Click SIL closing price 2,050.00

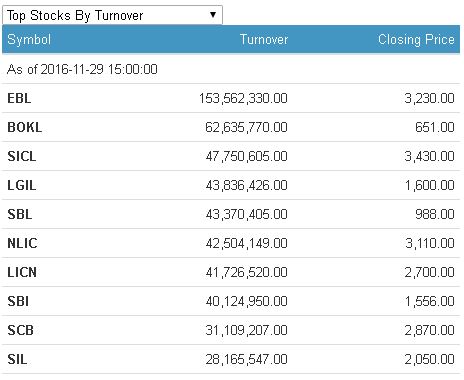click(429, 359)
